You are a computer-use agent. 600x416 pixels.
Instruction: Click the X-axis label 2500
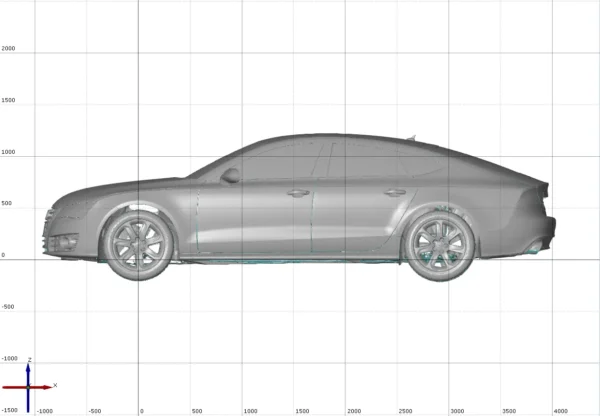[x=406, y=411]
